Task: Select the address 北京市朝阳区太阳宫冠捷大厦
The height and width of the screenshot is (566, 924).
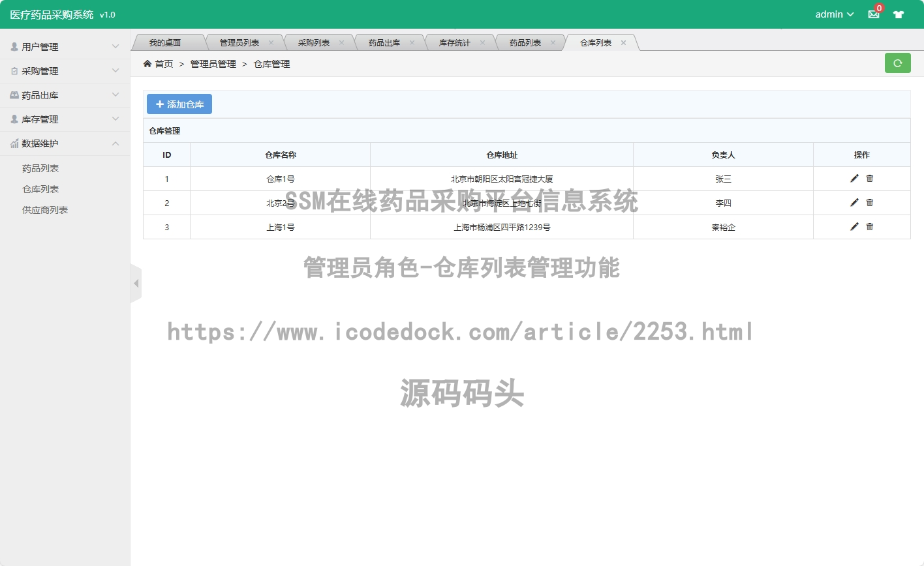Action: 502,179
